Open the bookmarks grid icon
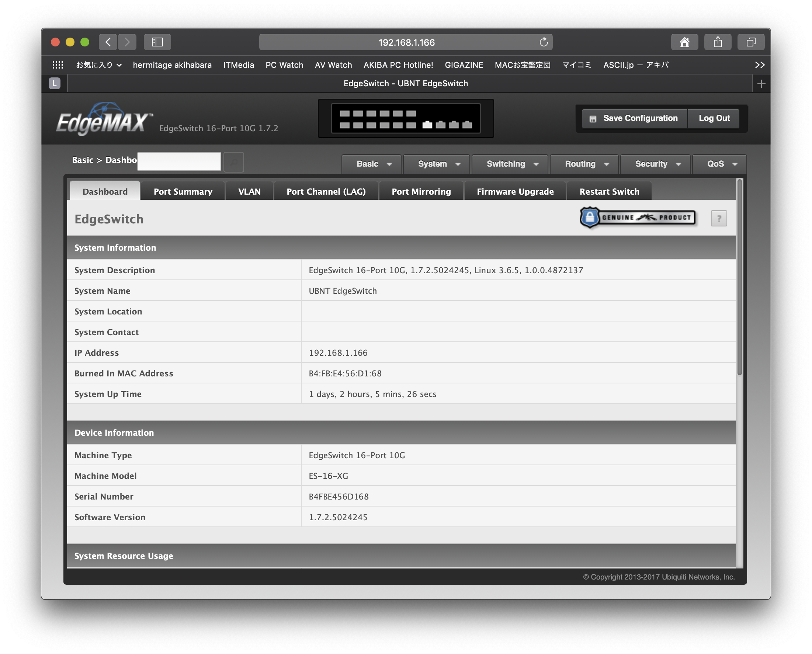Viewport: 812px width, 654px height. (58, 65)
